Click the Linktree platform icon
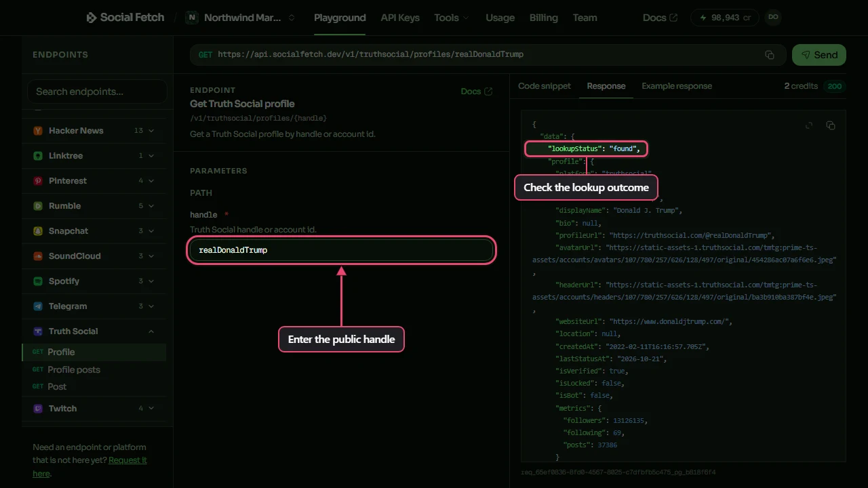Screen dimensions: 868x488 click(38, 156)
